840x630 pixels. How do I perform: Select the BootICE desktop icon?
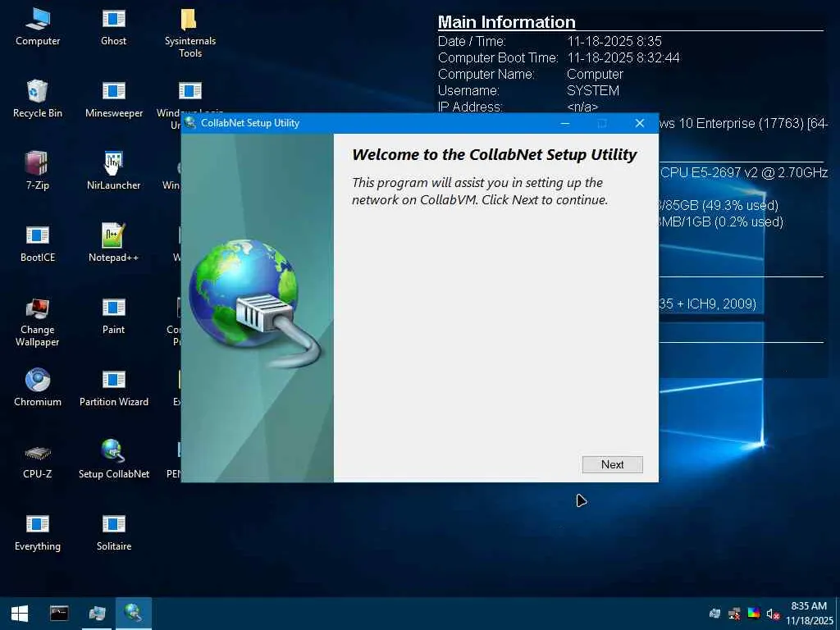38,244
